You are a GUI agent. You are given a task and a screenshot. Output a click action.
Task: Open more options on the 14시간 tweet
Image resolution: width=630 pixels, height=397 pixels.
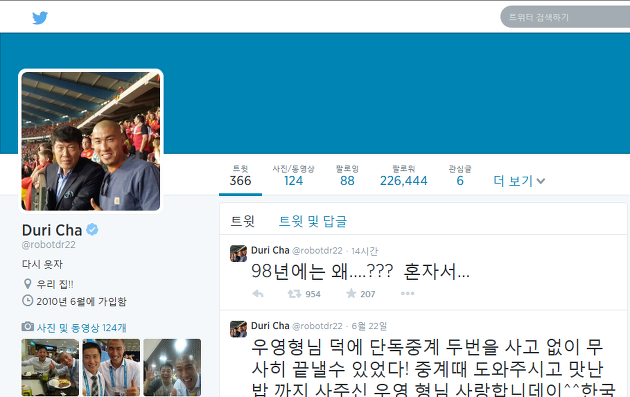[x=407, y=294]
